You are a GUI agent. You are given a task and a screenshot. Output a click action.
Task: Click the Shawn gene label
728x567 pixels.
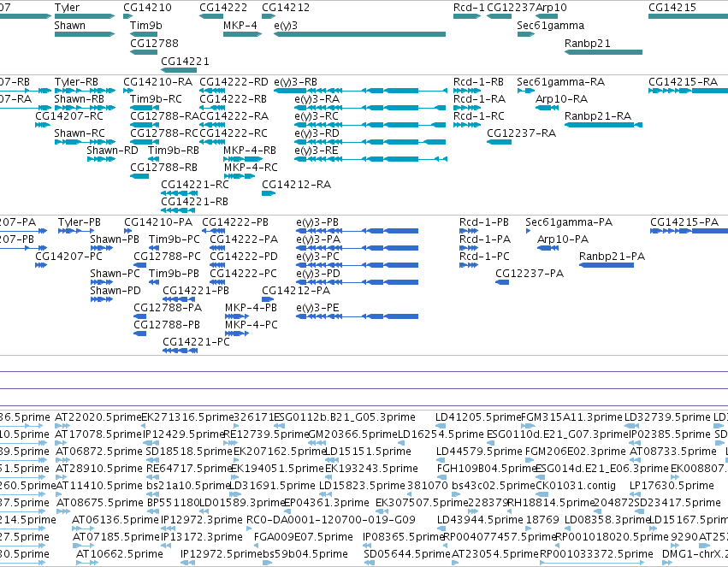69,26
